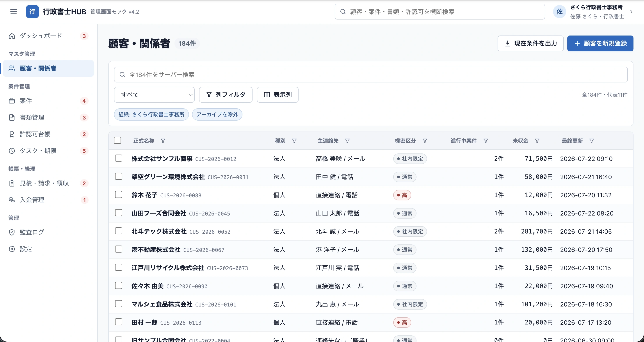Click the 許認可台帳 badge showing 2

[84, 134]
